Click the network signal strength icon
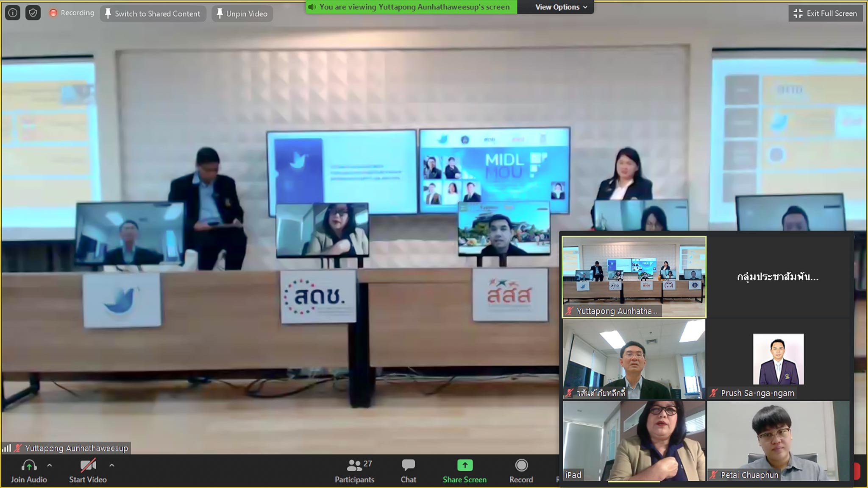The image size is (868, 488). (x=7, y=448)
